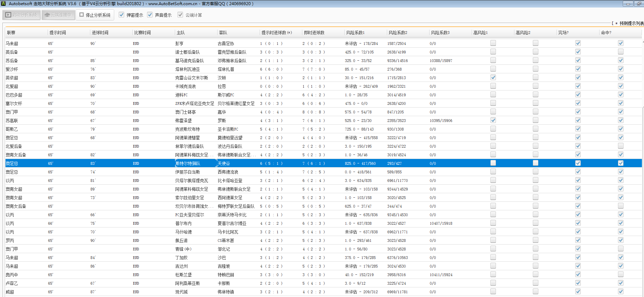Viewport: 644px width, 297px height.
Task: Enable 高风险2 for the 塔林利瓦迪亚 row
Action: (x=535, y=69)
